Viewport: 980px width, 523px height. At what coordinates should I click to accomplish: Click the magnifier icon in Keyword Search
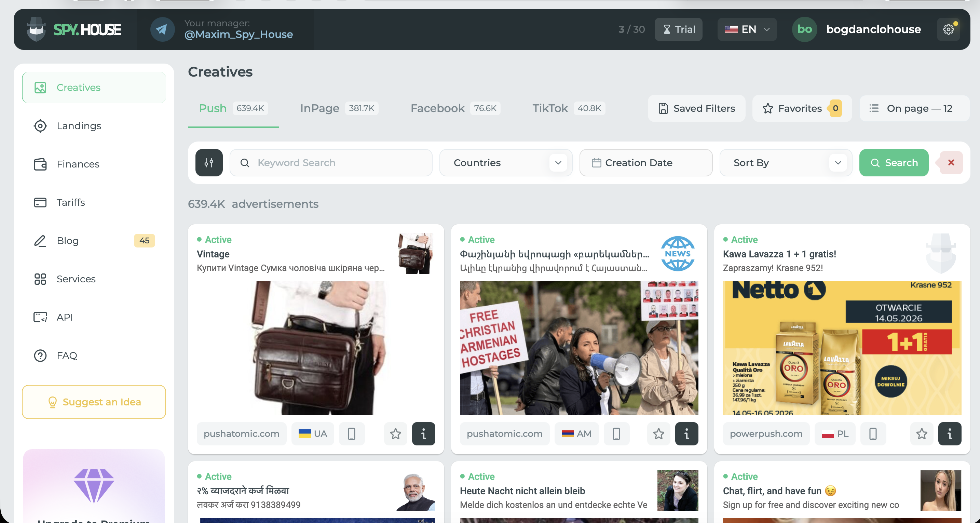[245, 163]
